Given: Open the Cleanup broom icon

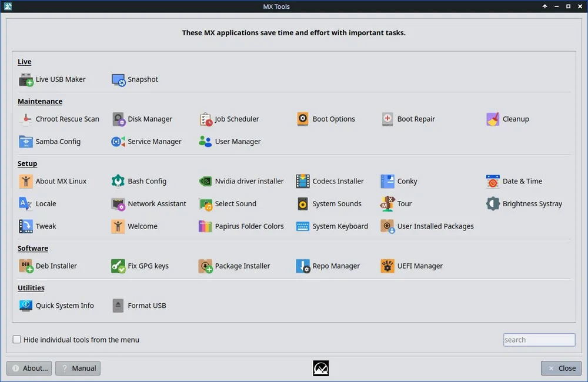Looking at the screenshot, I should pos(493,119).
